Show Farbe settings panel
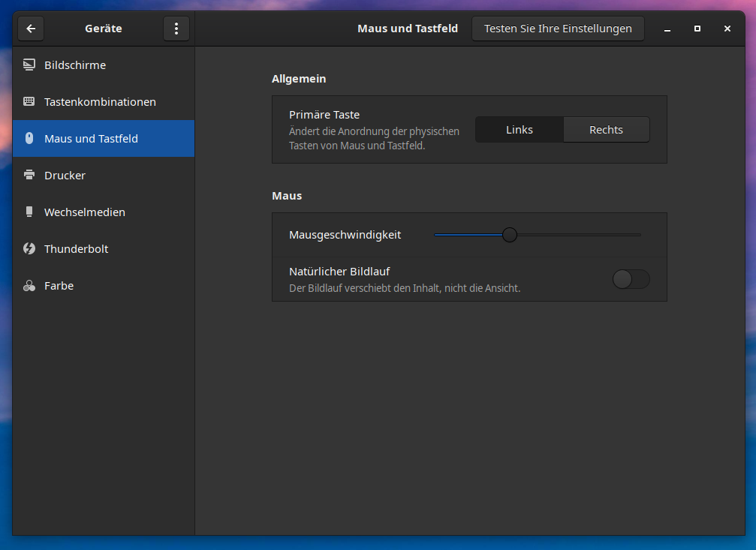 [x=104, y=286]
